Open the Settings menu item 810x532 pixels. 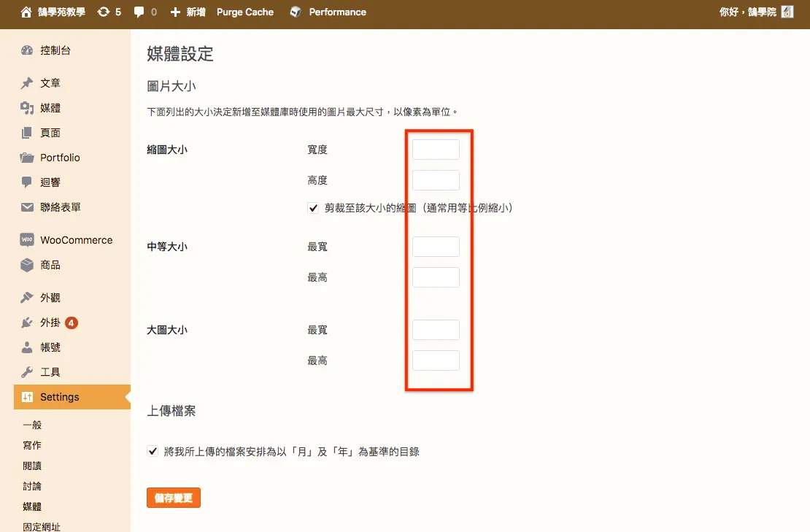click(72, 397)
